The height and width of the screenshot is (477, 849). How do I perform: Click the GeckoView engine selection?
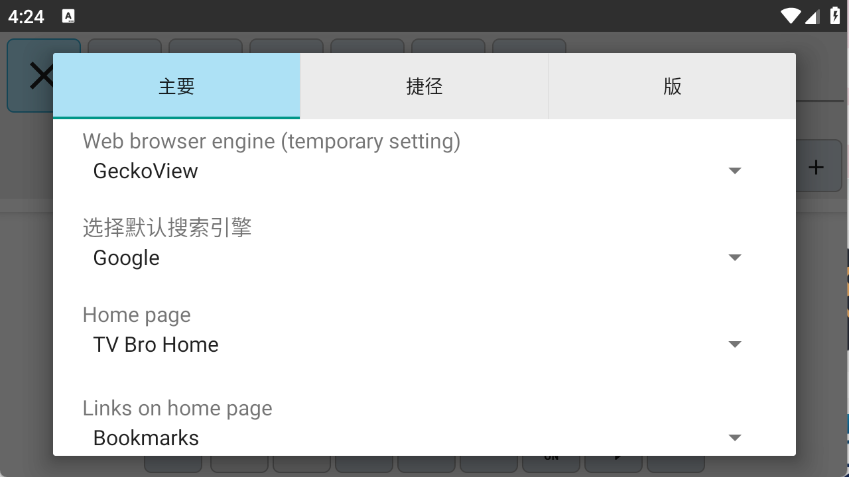tap(146, 171)
